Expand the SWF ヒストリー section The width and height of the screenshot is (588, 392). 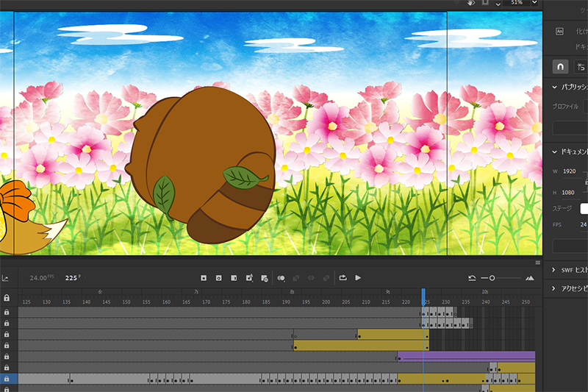[553, 270]
